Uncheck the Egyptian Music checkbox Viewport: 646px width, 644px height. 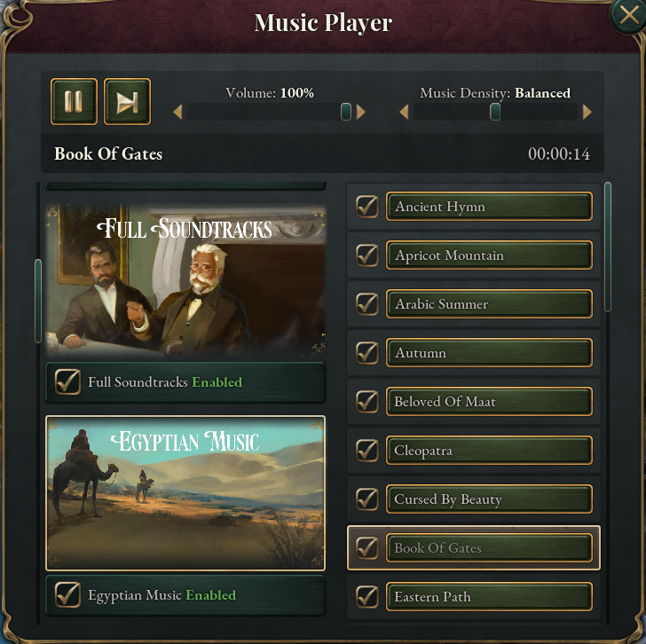[68, 595]
